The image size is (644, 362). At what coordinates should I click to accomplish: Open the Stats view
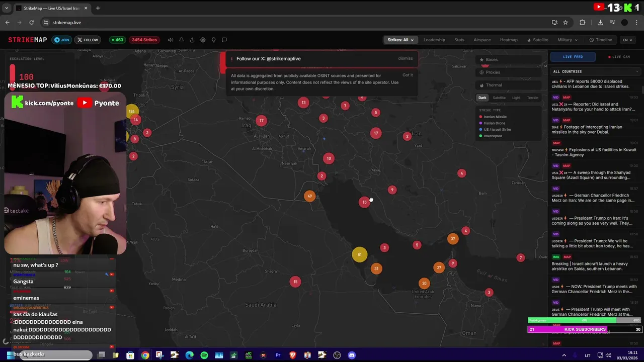coord(459,40)
